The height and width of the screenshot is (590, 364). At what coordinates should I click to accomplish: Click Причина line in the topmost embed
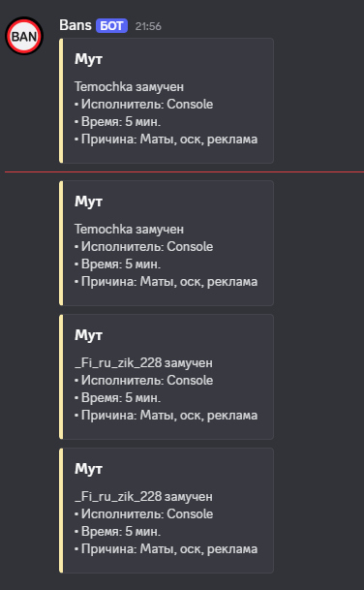[166, 140]
